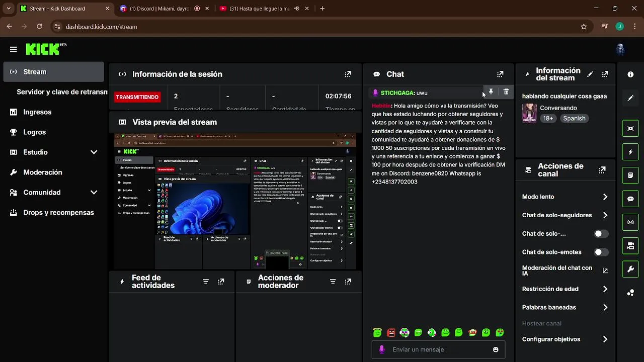The image size is (644, 362).
Task: Toggle the moderator actions document icon
Action: pyautogui.click(x=630, y=175)
